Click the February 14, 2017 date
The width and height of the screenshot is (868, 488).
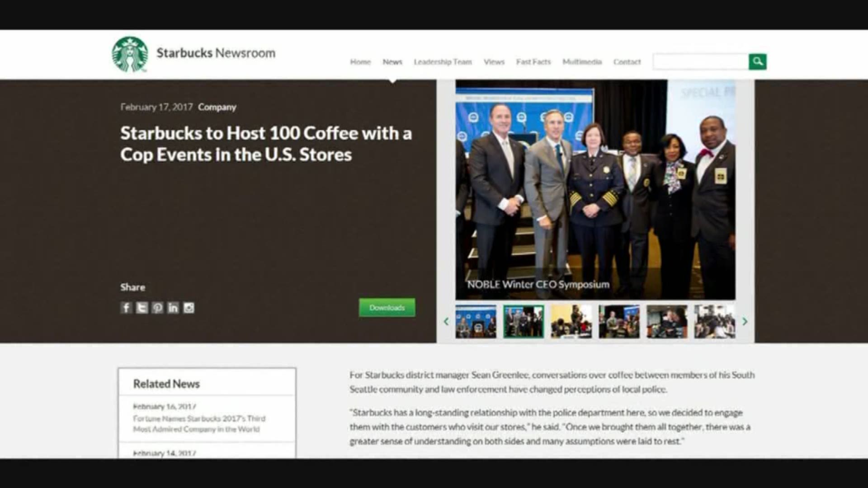click(165, 453)
